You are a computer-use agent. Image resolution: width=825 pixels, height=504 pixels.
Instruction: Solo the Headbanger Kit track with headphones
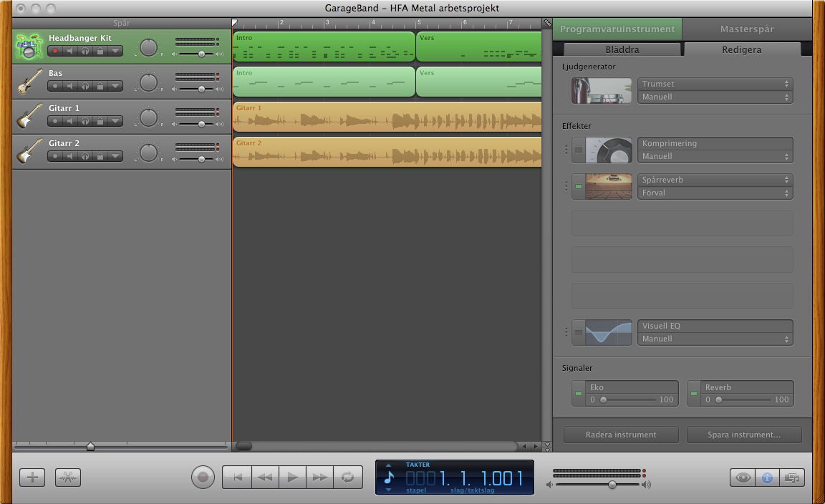tap(85, 51)
